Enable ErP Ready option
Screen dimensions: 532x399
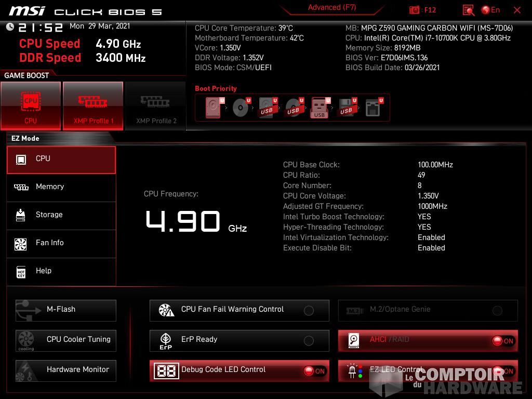click(309, 341)
